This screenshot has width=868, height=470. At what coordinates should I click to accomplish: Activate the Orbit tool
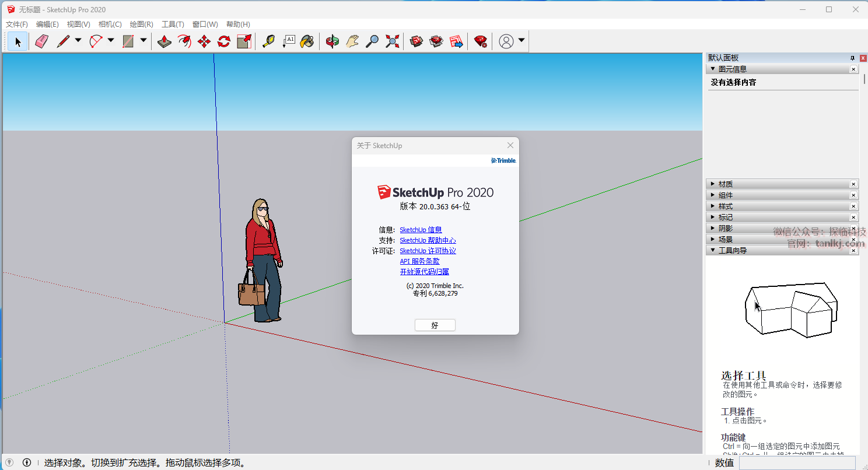pos(332,41)
